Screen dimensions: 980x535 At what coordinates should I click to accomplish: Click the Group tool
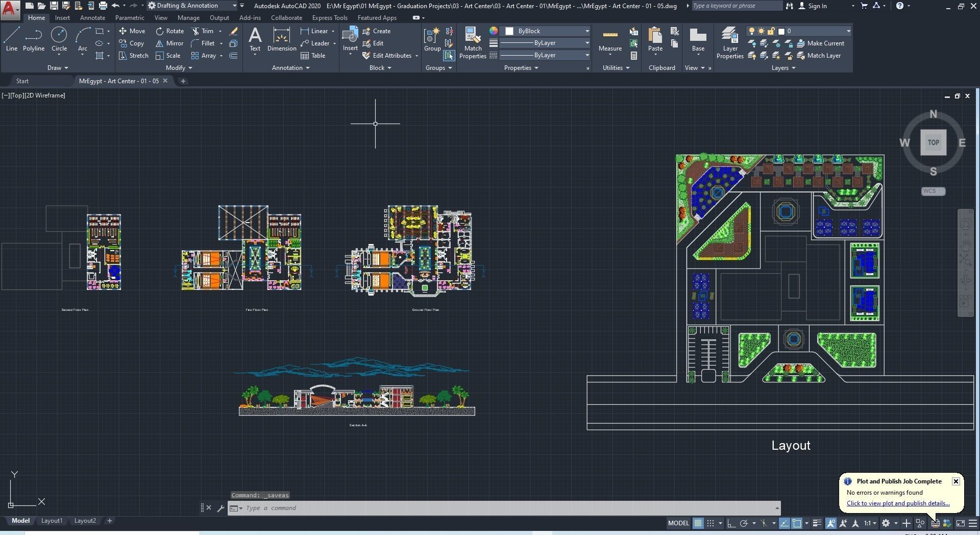(432, 40)
